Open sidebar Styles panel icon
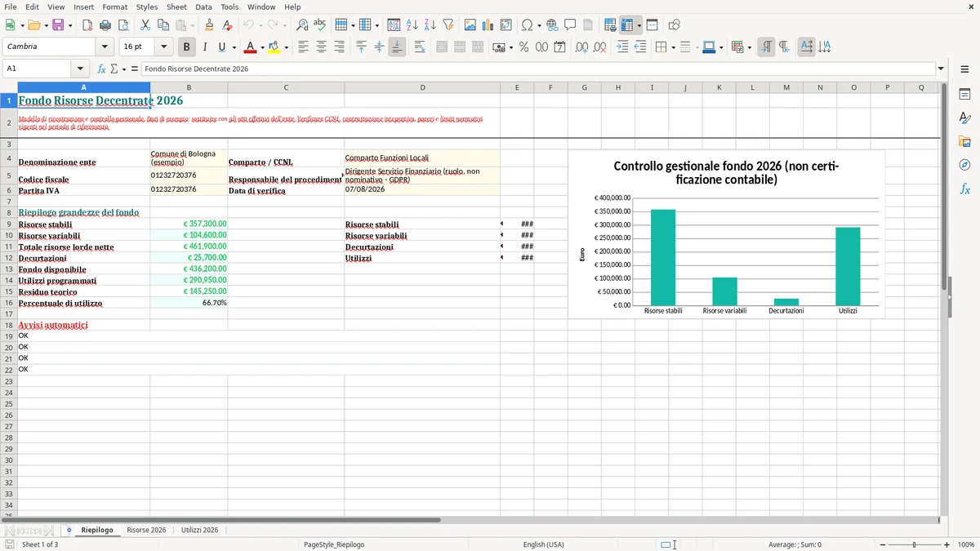This screenshot has width=980, height=551. pyautogui.click(x=964, y=118)
